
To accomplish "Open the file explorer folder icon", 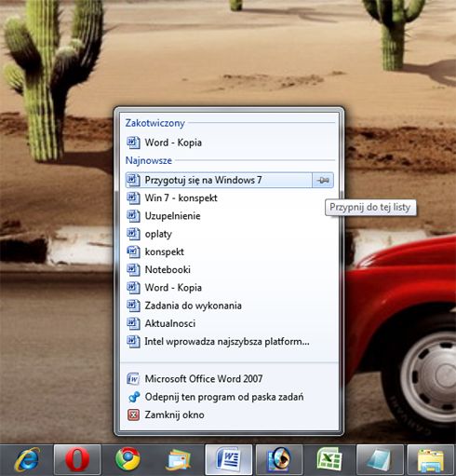I will coord(430,459).
